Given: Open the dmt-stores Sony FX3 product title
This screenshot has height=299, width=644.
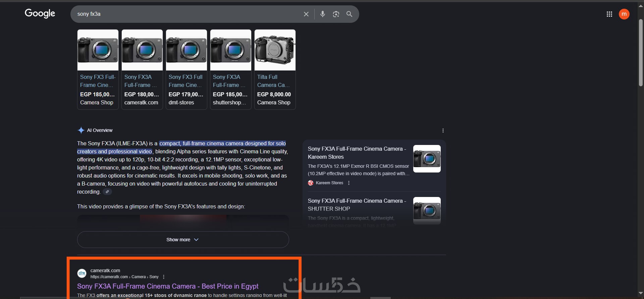Looking at the screenshot, I should click(185, 81).
